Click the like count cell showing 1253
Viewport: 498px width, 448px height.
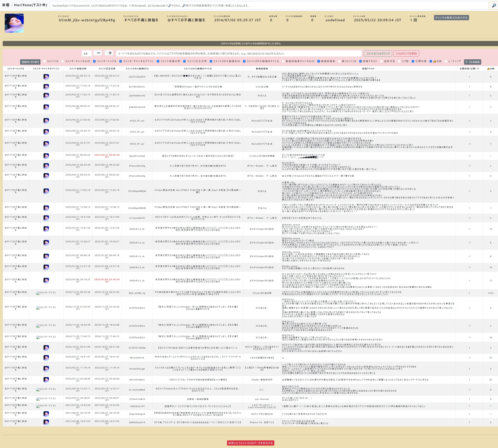point(491,293)
